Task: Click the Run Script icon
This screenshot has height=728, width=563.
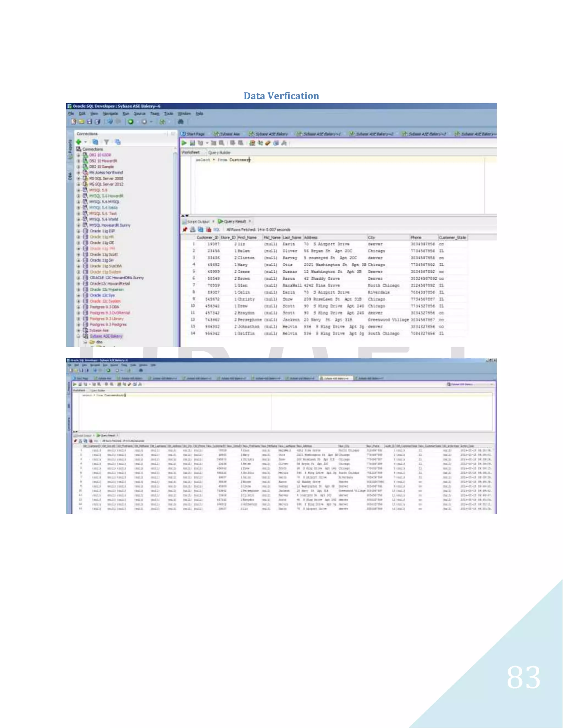Action: (192, 143)
